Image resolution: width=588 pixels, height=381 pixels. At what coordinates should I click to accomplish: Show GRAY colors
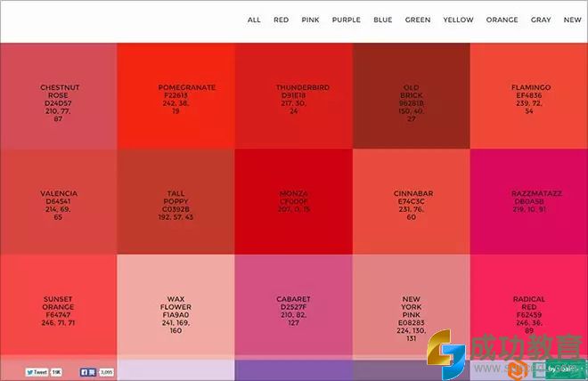click(x=541, y=20)
